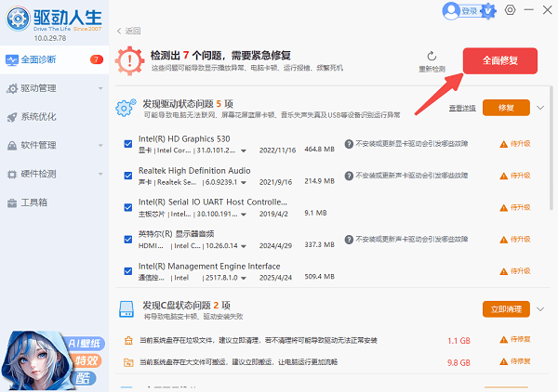The image size is (558, 392).
Task: Open the 全面诊断 sidebar tab
Action: point(38,60)
